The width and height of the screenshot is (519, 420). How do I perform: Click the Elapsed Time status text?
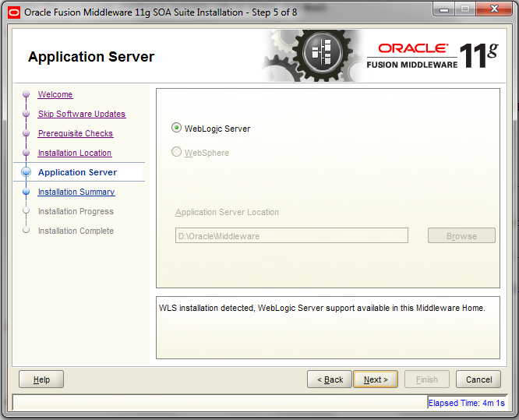[467, 403]
